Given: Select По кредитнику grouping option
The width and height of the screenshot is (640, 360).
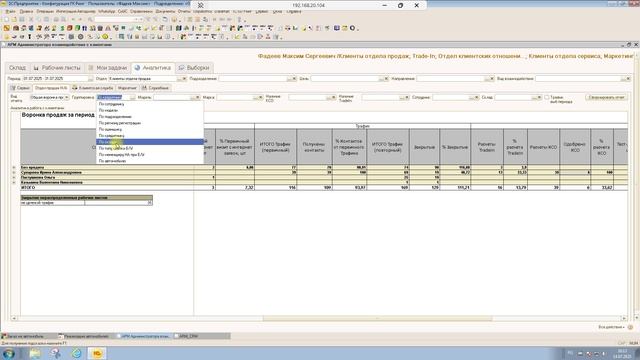Looking at the screenshot, I should coord(150,136).
